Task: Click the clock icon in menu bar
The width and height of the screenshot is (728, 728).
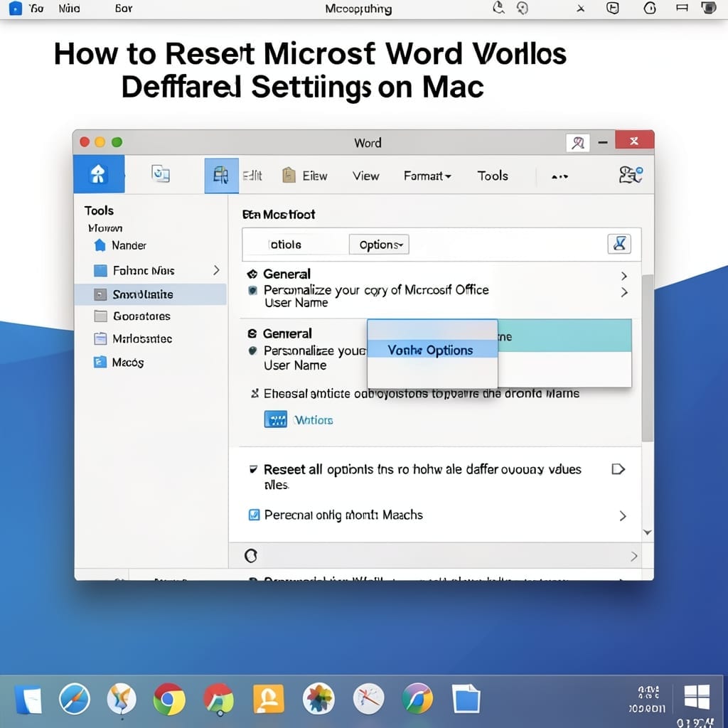Action: tap(650, 8)
